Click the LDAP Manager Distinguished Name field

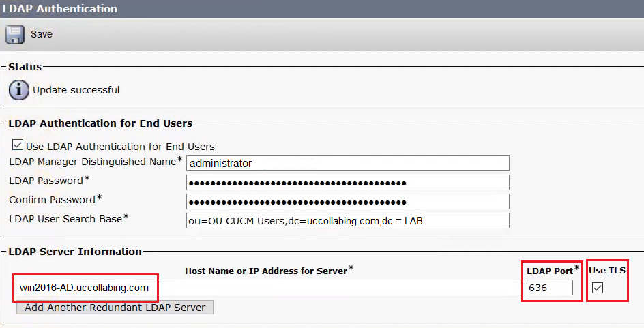(x=347, y=164)
